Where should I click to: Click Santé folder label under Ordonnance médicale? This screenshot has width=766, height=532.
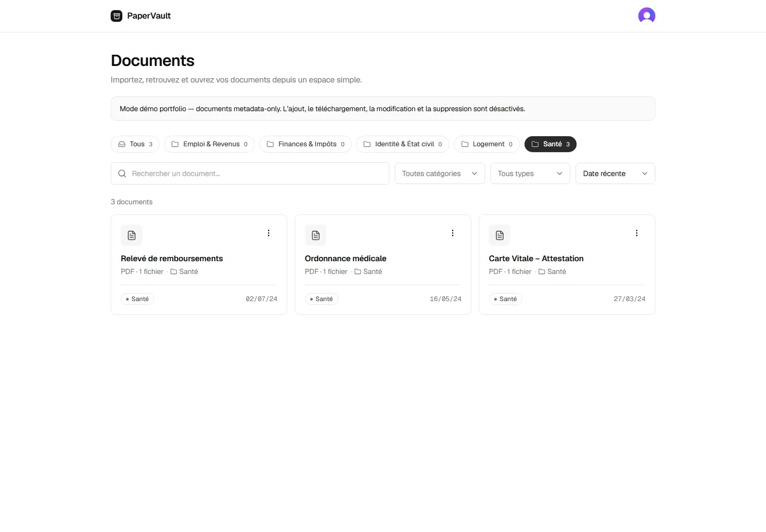click(x=368, y=272)
